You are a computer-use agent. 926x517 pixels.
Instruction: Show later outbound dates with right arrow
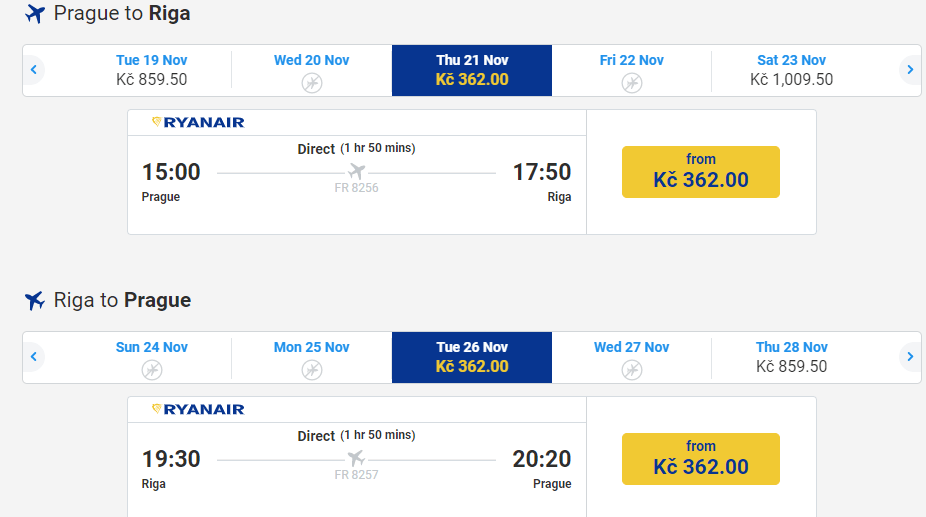[x=909, y=70]
